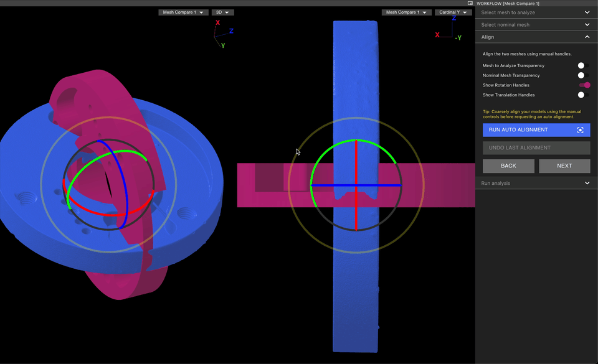Expand the Run analysis section
Image resolution: width=598 pixels, height=364 pixels.
point(536,183)
